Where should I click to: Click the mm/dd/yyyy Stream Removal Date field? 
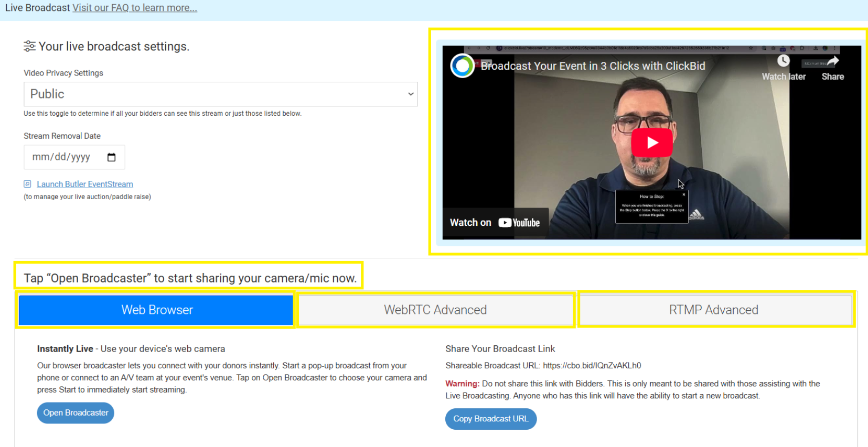pos(61,157)
